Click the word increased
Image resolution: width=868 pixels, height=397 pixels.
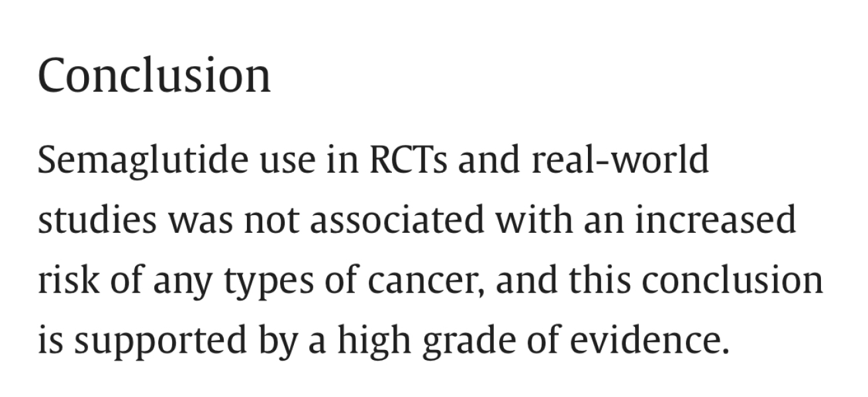click(715, 220)
